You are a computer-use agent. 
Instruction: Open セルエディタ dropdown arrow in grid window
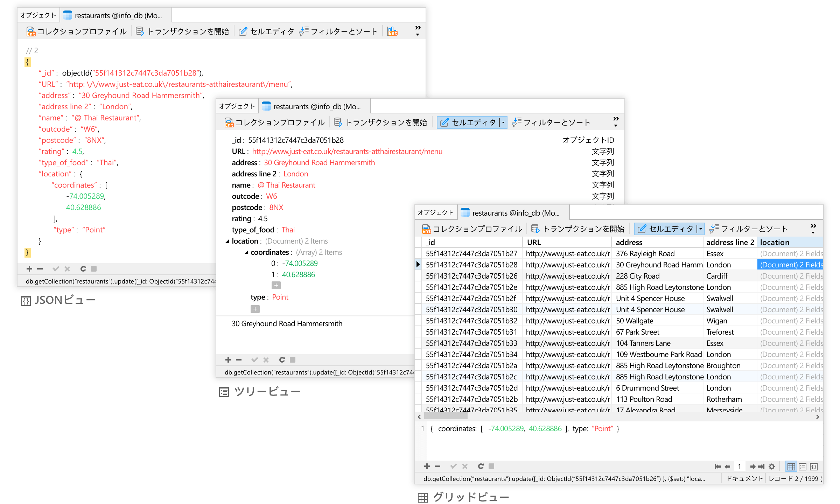pos(700,229)
